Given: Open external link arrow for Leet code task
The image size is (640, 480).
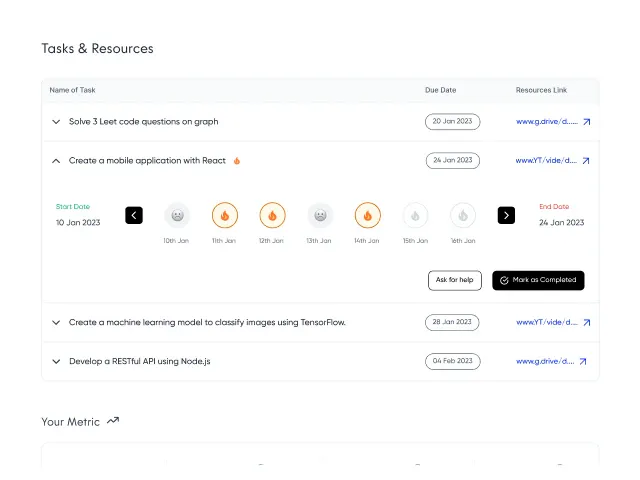Looking at the screenshot, I should [587, 122].
